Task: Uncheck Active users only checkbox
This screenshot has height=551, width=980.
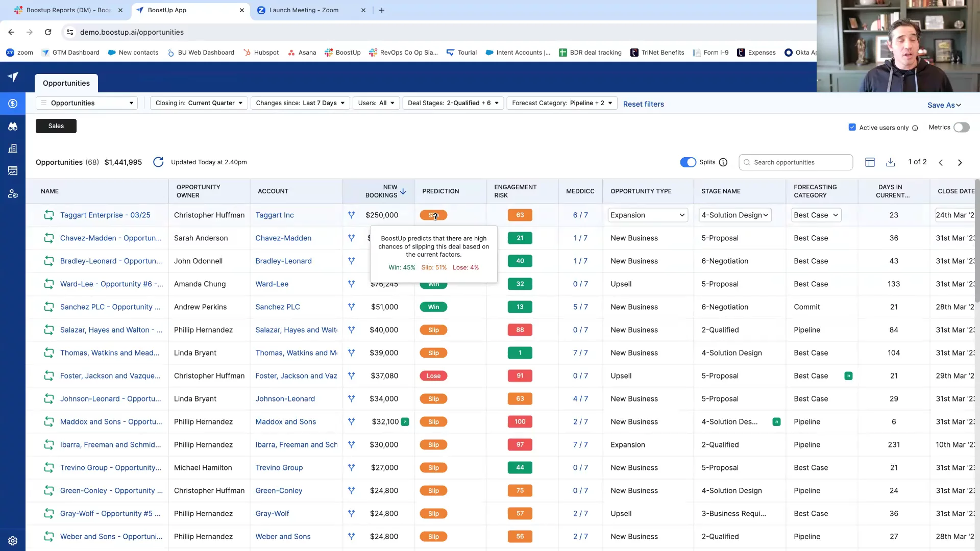Action: click(x=852, y=128)
